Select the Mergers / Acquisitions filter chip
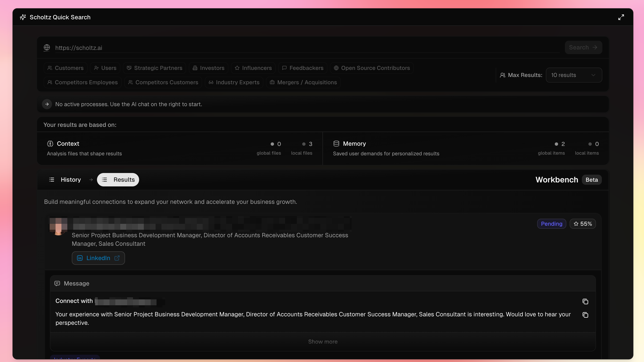644x362 pixels. point(303,82)
